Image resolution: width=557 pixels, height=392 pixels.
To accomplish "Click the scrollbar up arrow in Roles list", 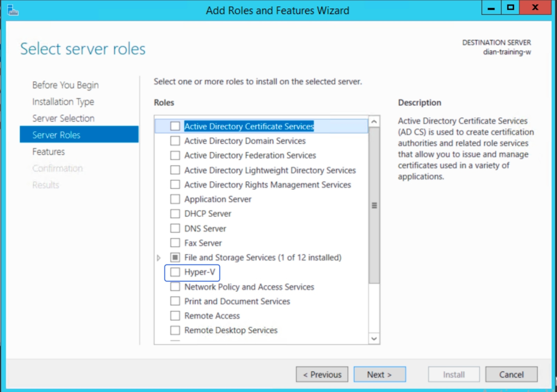I will (373, 121).
